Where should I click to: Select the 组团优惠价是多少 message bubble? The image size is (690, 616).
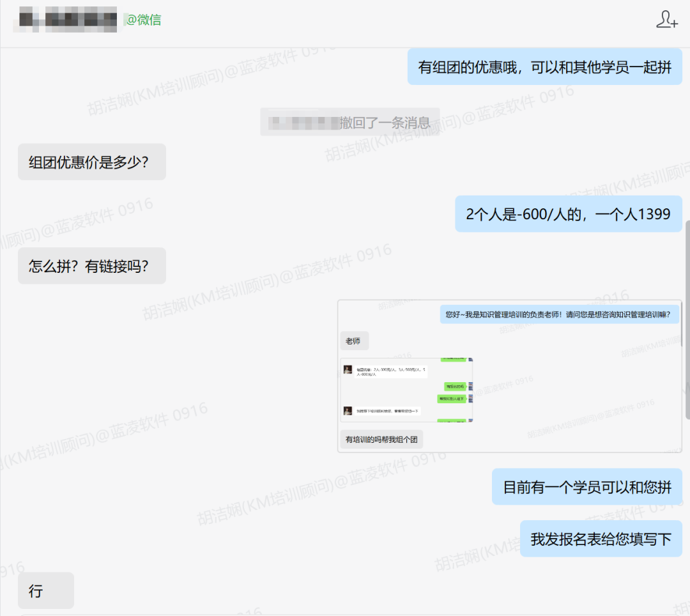91,162
